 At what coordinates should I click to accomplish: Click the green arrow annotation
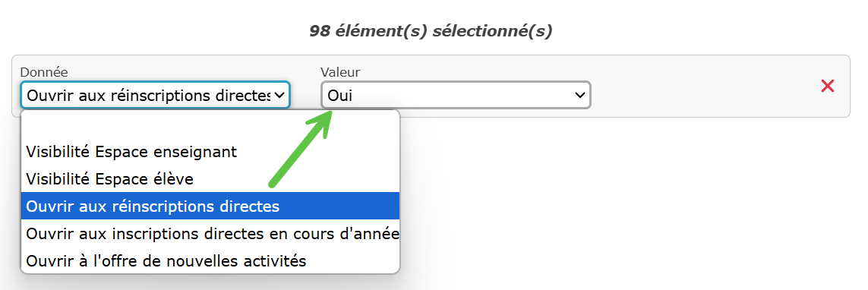[299, 148]
